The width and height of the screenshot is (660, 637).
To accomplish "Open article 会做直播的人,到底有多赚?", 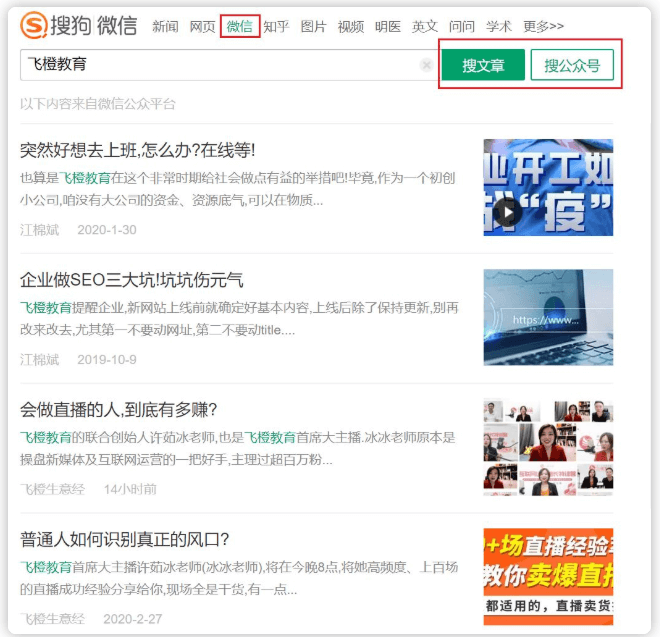I will click(x=119, y=410).
